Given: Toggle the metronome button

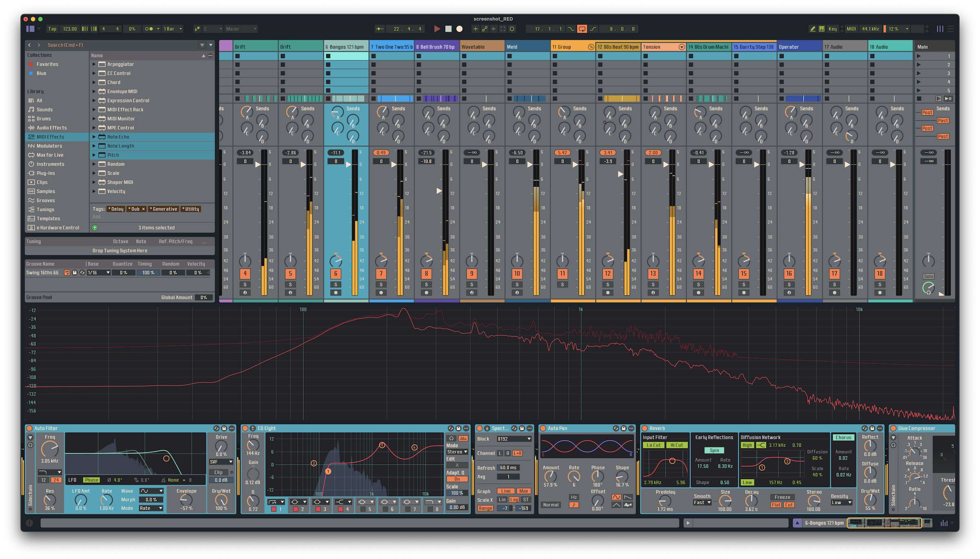Looking at the screenshot, I should coord(149,29).
